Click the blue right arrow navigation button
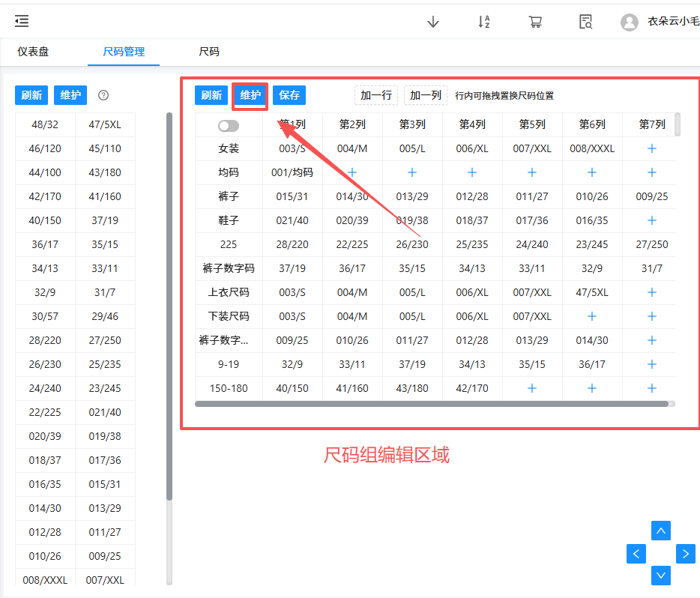The width and height of the screenshot is (700, 598). point(685,553)
